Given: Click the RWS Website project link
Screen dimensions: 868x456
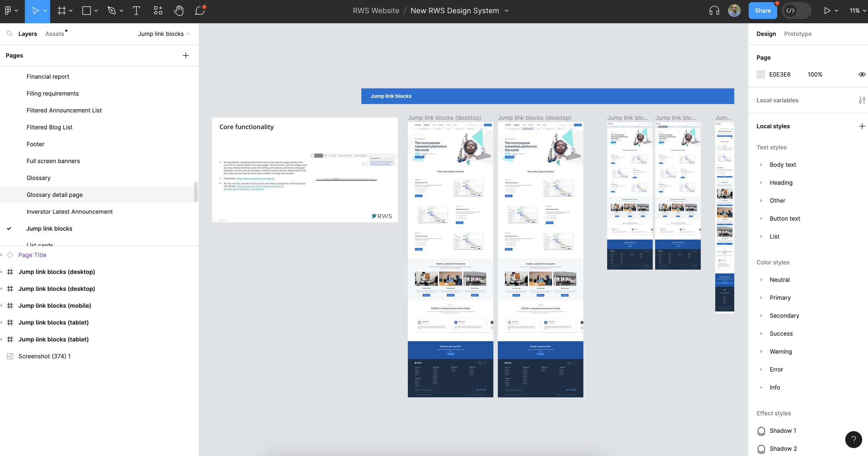Looking at the screenshot, I should [376, 11].
